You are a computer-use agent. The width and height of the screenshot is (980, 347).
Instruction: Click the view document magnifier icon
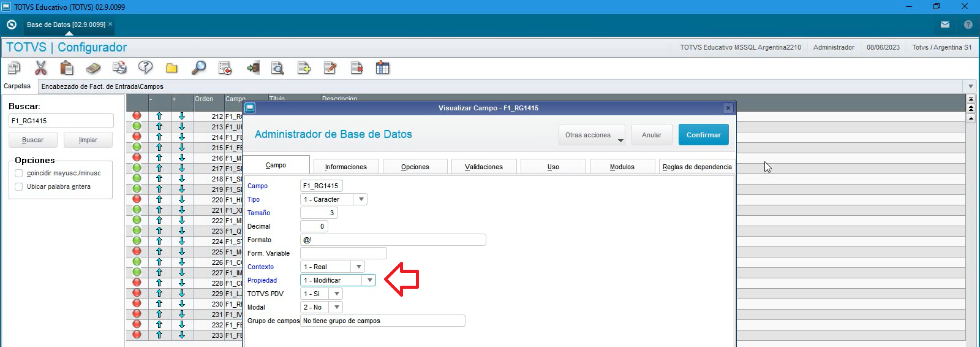click(x=277, y=68)
